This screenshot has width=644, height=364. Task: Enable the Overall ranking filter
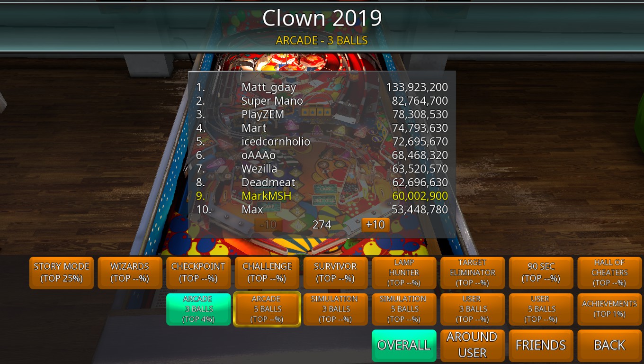tap(404, 346)
